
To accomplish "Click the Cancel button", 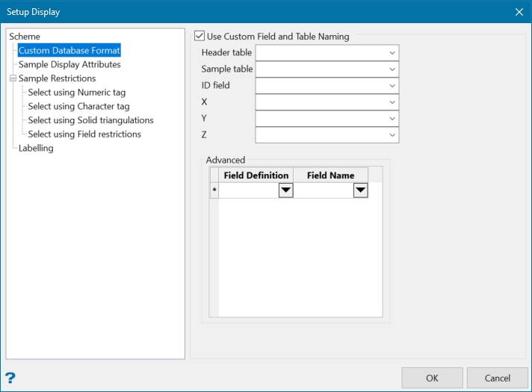I will coord(497,378).
